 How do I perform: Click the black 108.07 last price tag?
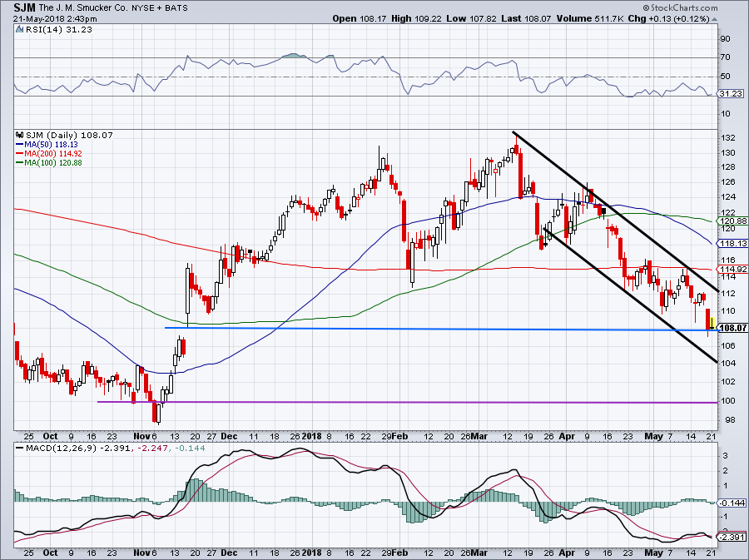point(732,328)
